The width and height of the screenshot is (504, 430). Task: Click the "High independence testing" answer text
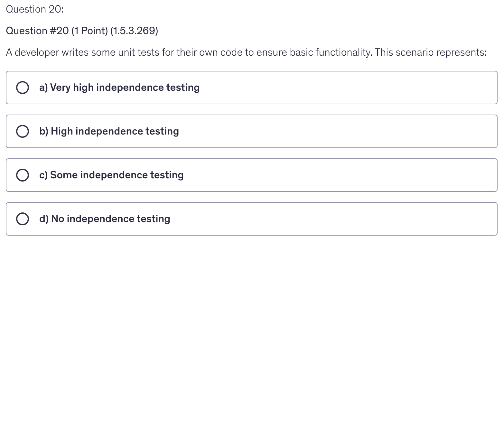click(x=115, y=131)
